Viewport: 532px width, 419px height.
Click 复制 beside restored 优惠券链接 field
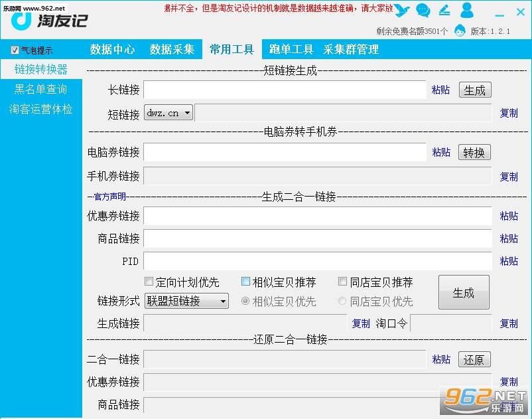coord(509,382)
